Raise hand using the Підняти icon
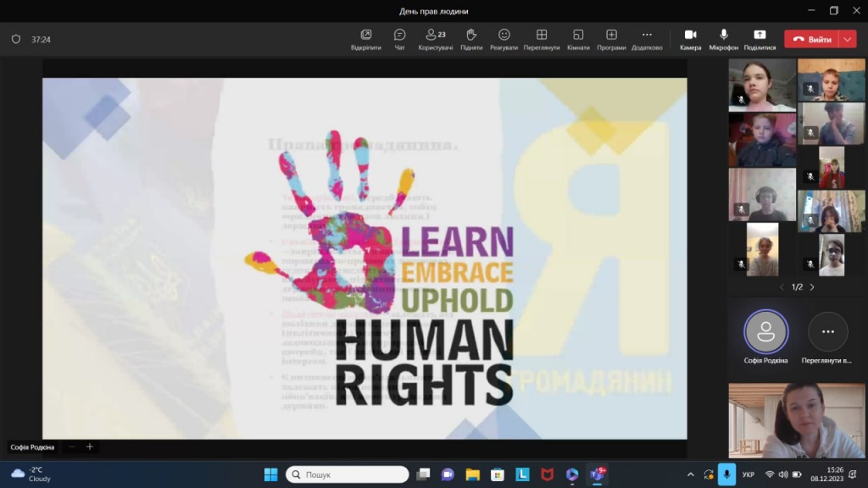The image size is (868, 488). 471,39
